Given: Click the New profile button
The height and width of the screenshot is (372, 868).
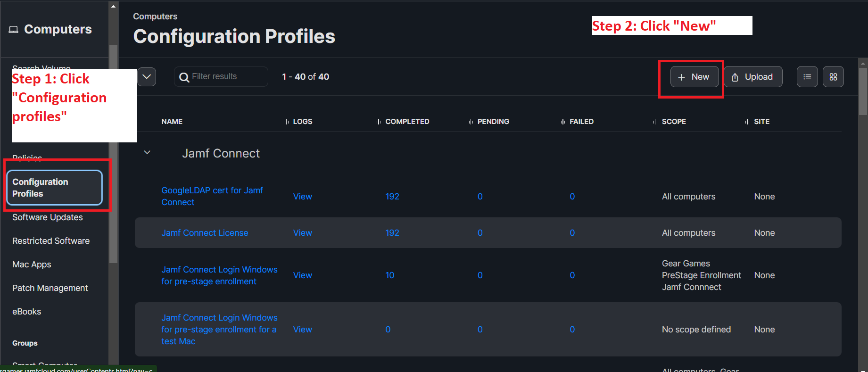Looking at the screenshot, I should pos(694,77).
